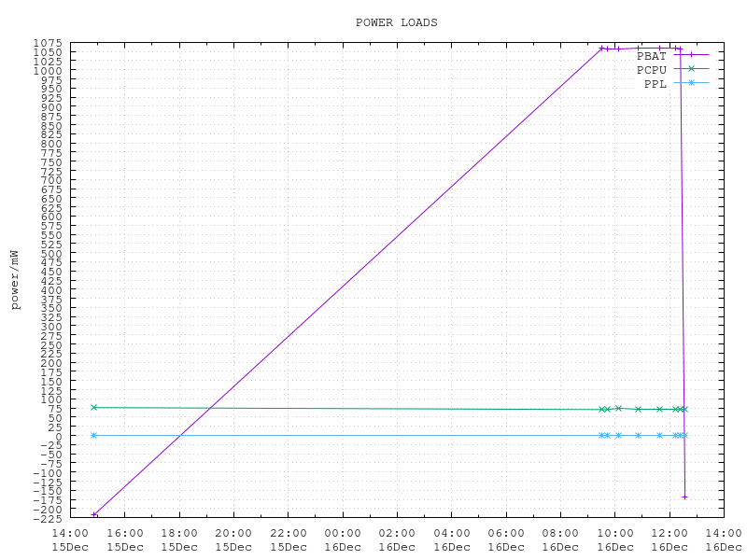Click the 08:00 16Dec x-axis tick label
This screenshot has height=560, width=747.
point(560,539)
